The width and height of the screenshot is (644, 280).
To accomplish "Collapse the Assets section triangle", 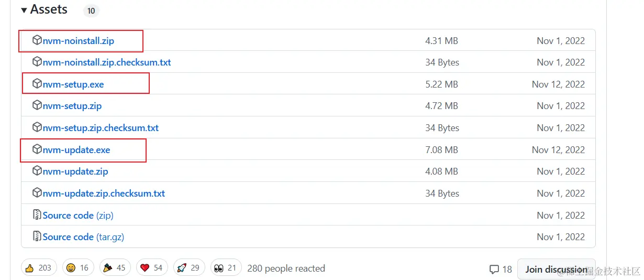I will coord(24,10).
